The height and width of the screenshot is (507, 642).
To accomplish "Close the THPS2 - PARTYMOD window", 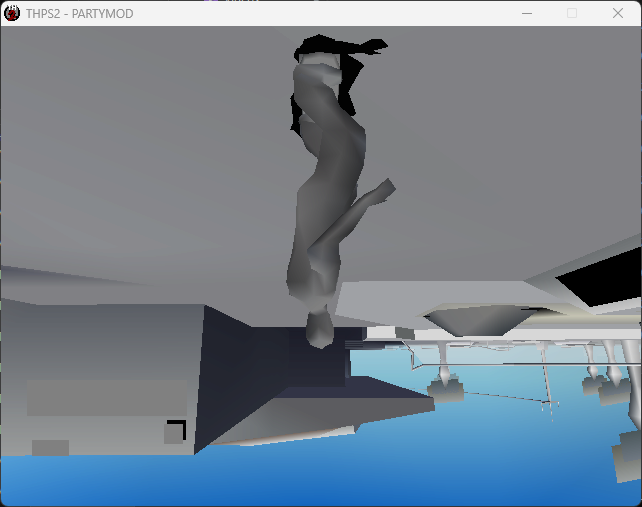I will tap(618, 14).
